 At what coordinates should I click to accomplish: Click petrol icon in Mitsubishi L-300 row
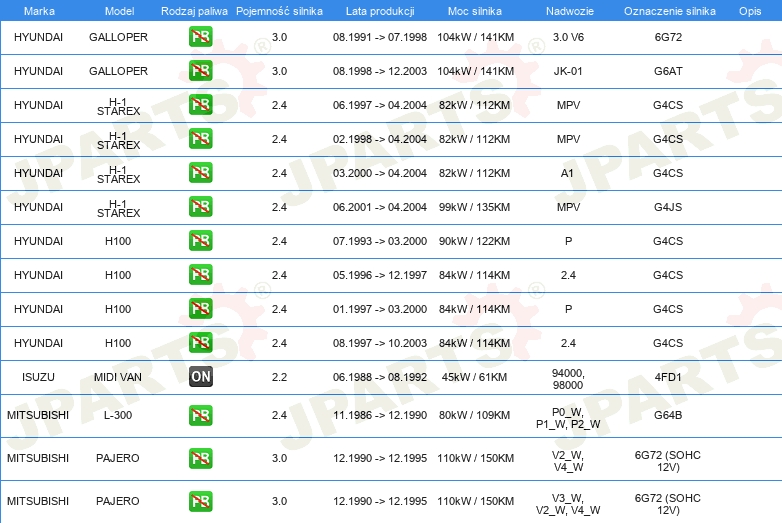point(200,415)
